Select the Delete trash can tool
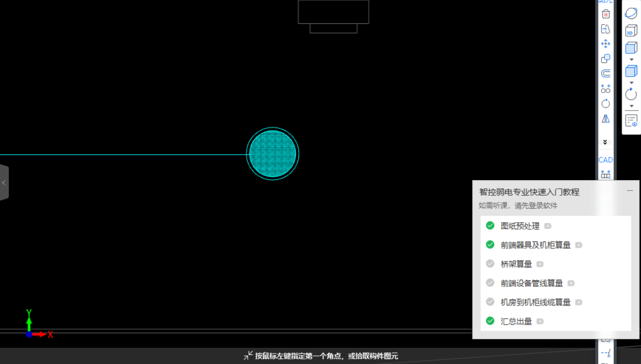 tap(606, 14)
